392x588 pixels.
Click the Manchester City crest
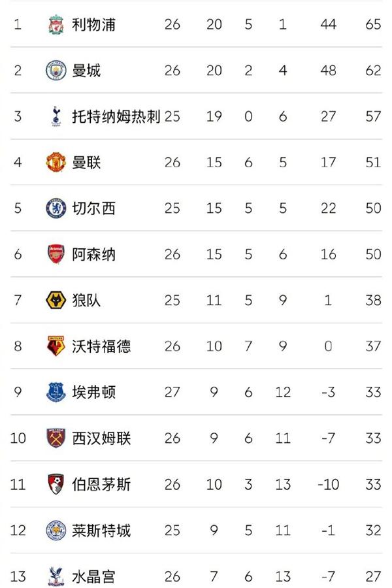pyautogui.click(x=56, y=71)
